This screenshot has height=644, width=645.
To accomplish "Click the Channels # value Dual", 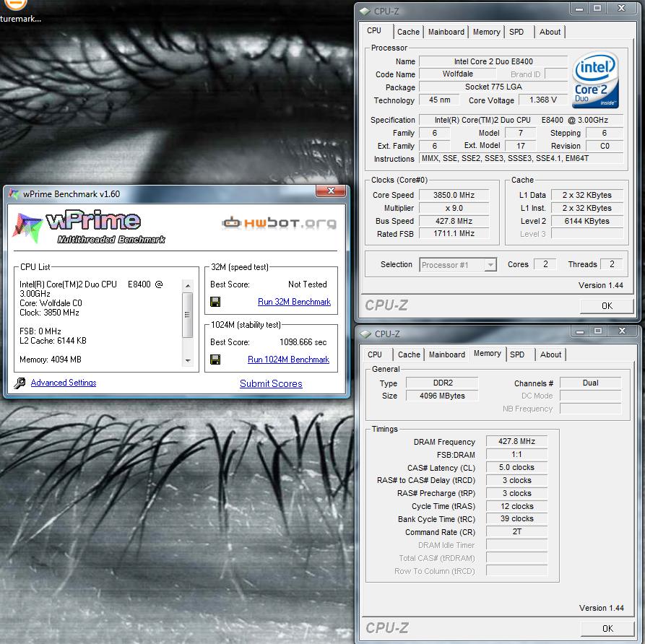I will coord(590,383).
